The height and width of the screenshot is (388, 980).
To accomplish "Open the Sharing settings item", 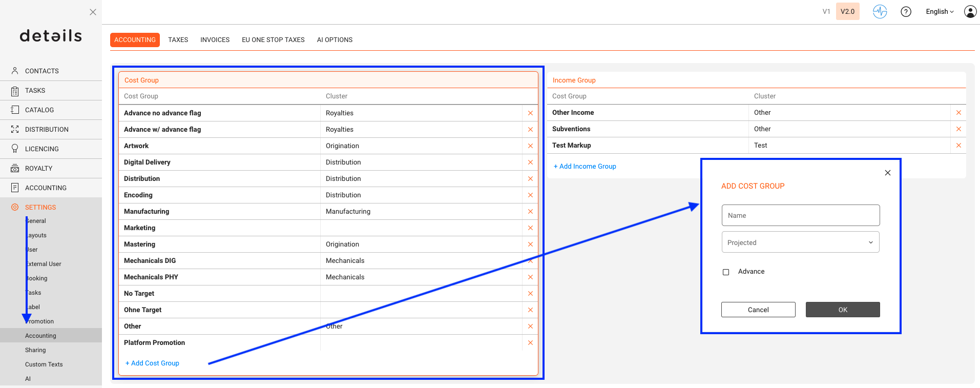I will click(x=35, y=350).
